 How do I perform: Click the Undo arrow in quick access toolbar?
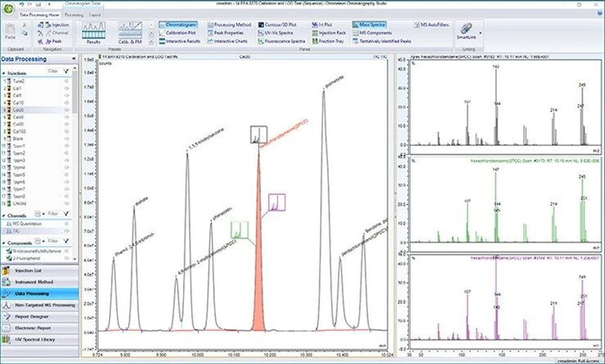(22, 4)
